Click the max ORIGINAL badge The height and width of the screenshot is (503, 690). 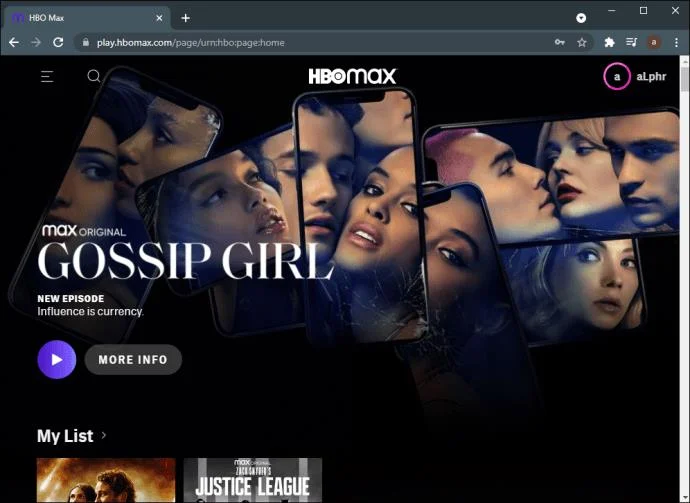84,231
